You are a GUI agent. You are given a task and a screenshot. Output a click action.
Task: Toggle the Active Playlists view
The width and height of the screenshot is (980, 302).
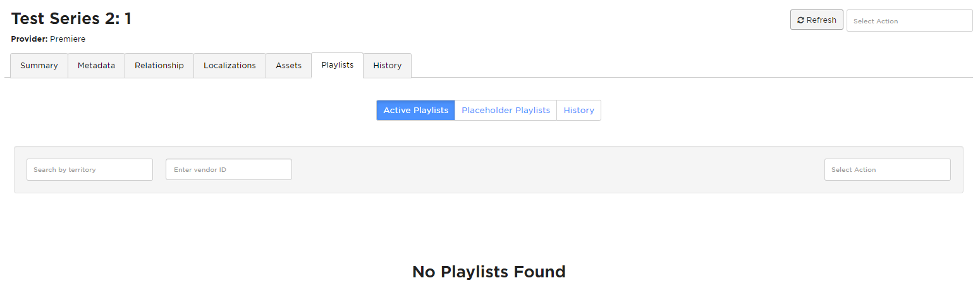pyautogui.click(x=415, y=110)
